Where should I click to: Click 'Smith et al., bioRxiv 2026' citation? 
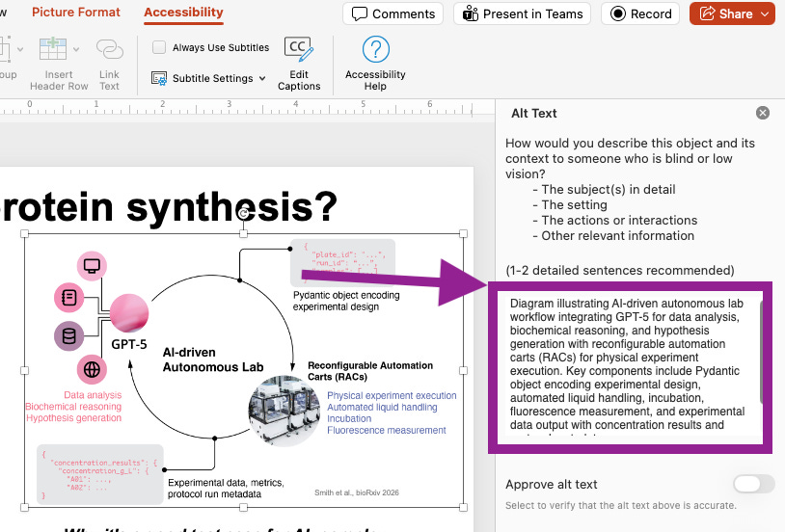tap(357, 492)
